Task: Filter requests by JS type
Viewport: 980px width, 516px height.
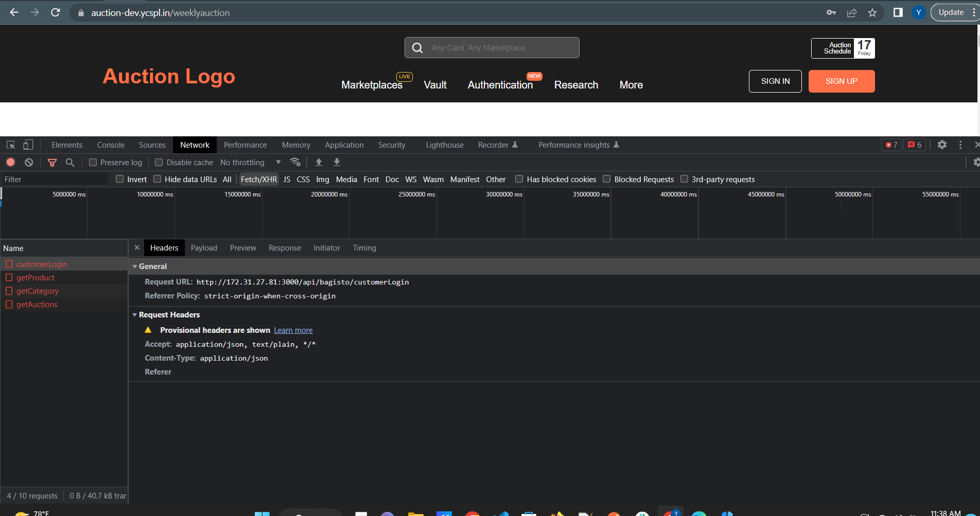Action: tap(287, 179)
